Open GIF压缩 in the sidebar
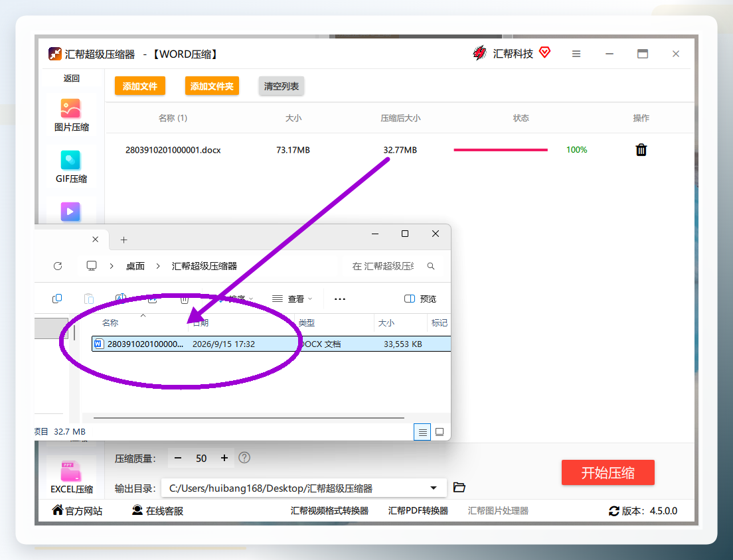This screenshot has height=560, width=733. click(x=71, y=167)
